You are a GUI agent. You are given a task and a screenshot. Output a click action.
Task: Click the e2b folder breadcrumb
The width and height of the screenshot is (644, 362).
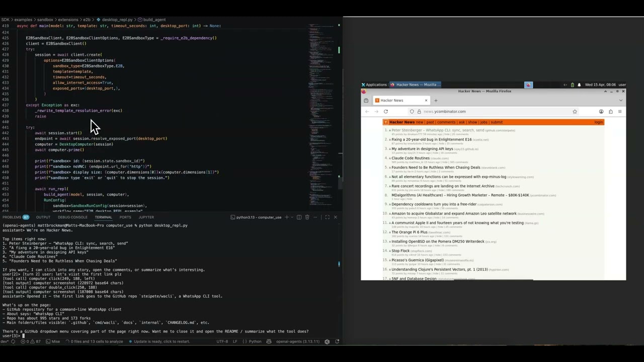click(x=87, y=20)
